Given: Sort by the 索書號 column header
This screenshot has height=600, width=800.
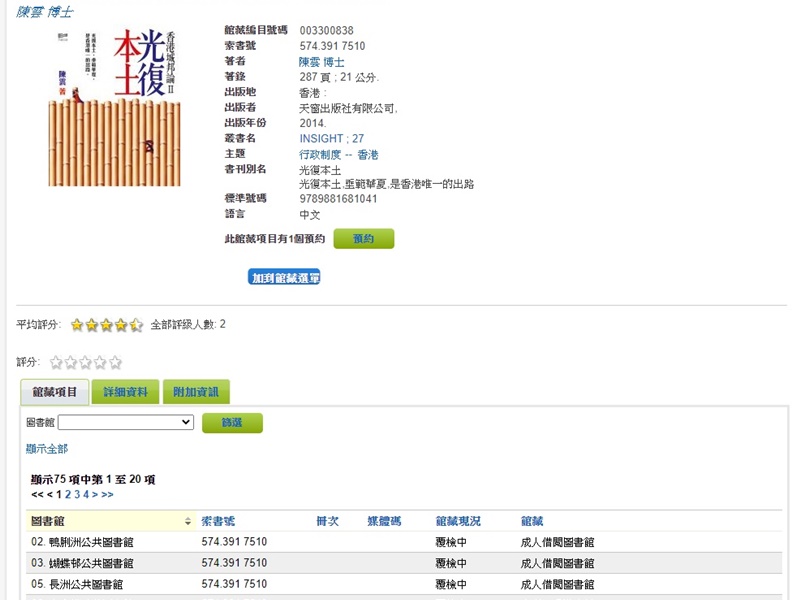Looking at the screenshot, I should [218, 521].
